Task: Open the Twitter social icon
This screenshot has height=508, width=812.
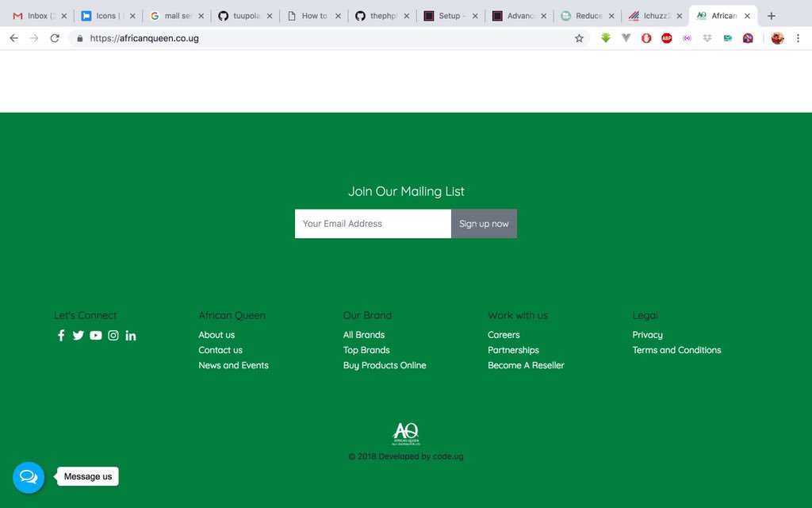Action: [x=79, y=336]
